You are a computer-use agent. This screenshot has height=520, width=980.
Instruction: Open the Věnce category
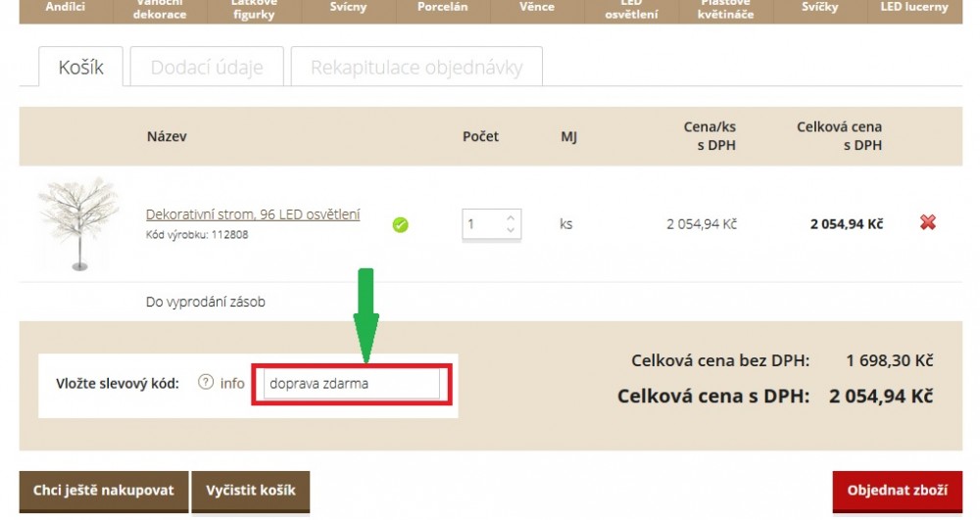(x=537, y=8)
